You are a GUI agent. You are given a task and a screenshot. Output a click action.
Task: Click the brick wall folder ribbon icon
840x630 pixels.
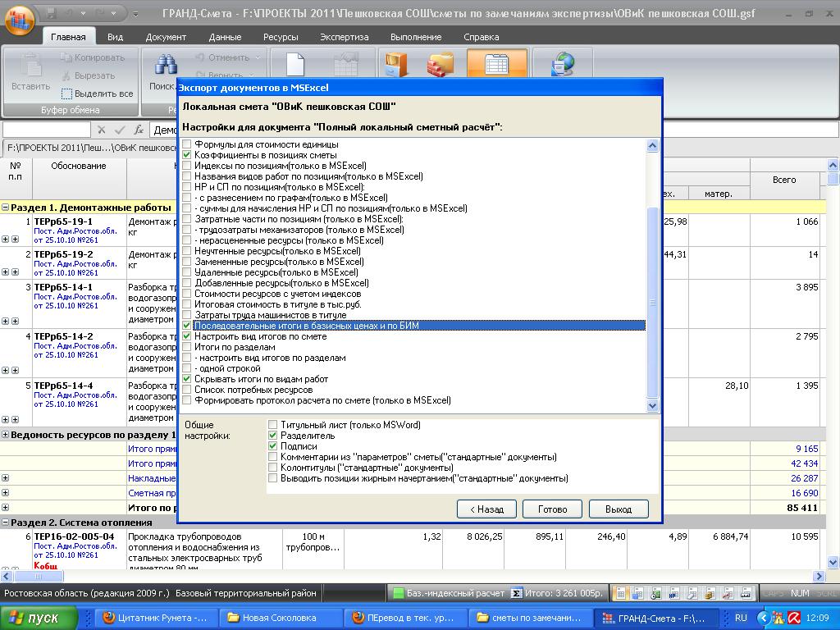(441, 65)
